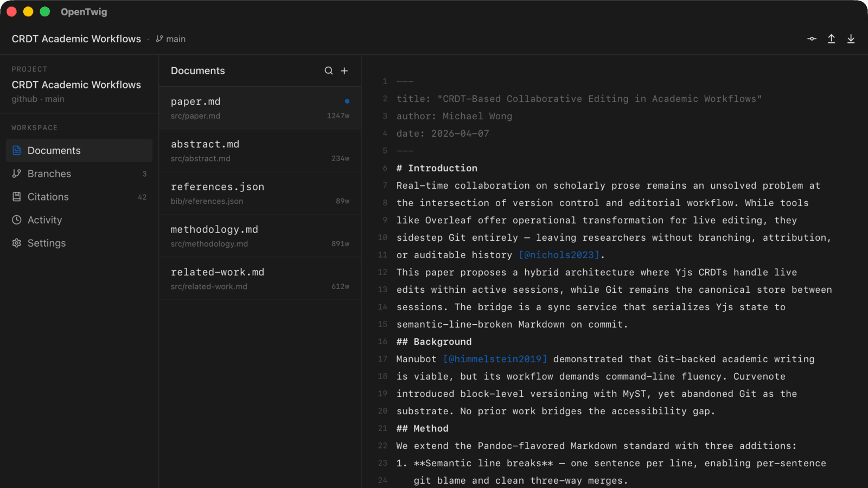This screenshot has width=868, height=488.
Task: Click the unsaved blue dot on paper.md
Action: pos(347,101)
